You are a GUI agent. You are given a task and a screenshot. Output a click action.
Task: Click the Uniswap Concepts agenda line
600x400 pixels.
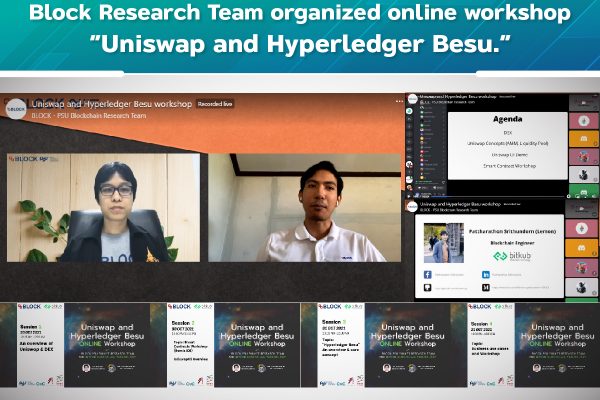[507, 143]
